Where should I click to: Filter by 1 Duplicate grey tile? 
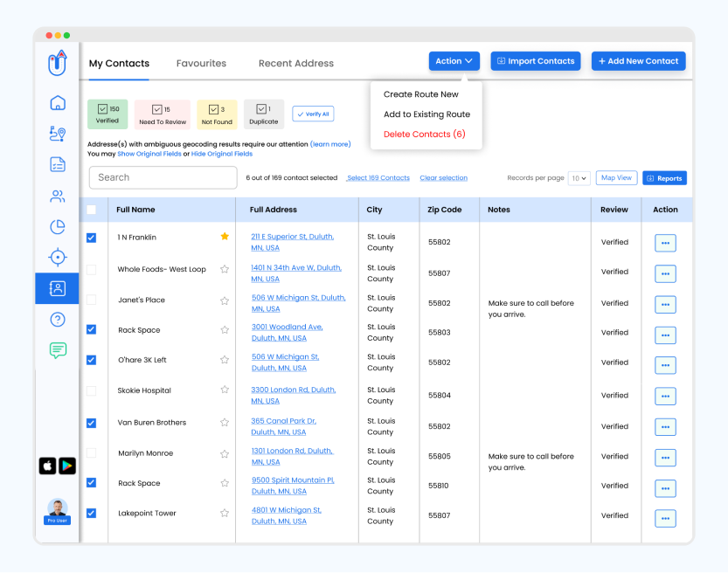coord(264,114)
